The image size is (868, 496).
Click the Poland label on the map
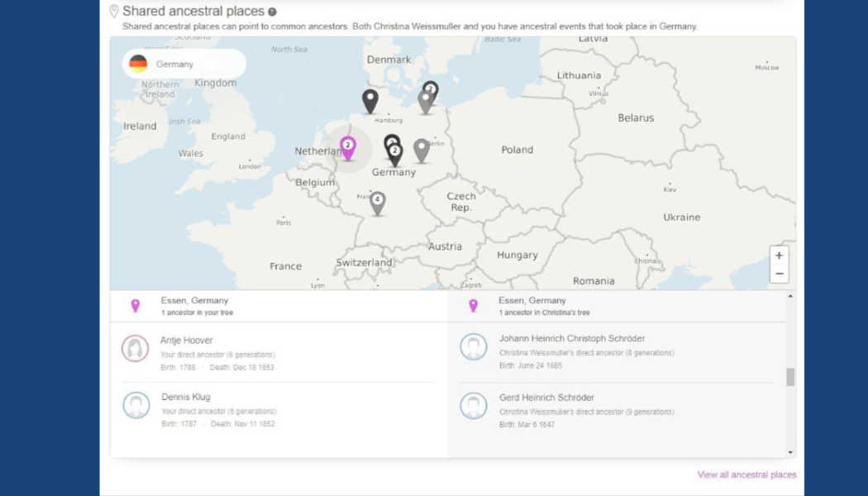pos(517,150)
